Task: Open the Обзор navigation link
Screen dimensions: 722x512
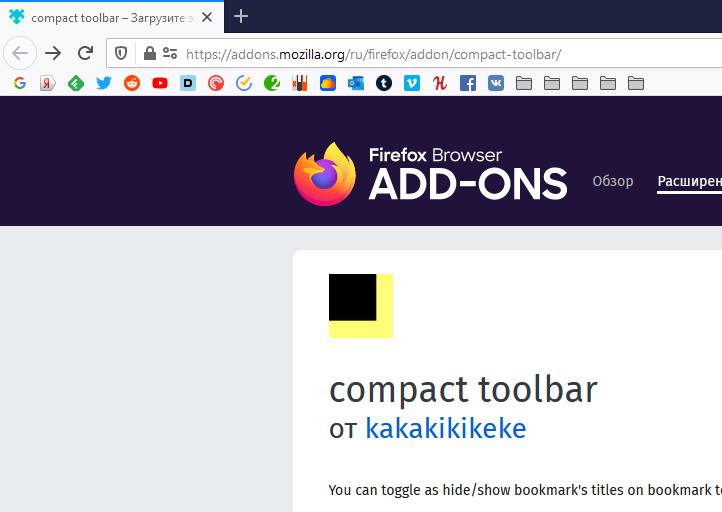Action: pyautogui.click(x=613, y=181)
